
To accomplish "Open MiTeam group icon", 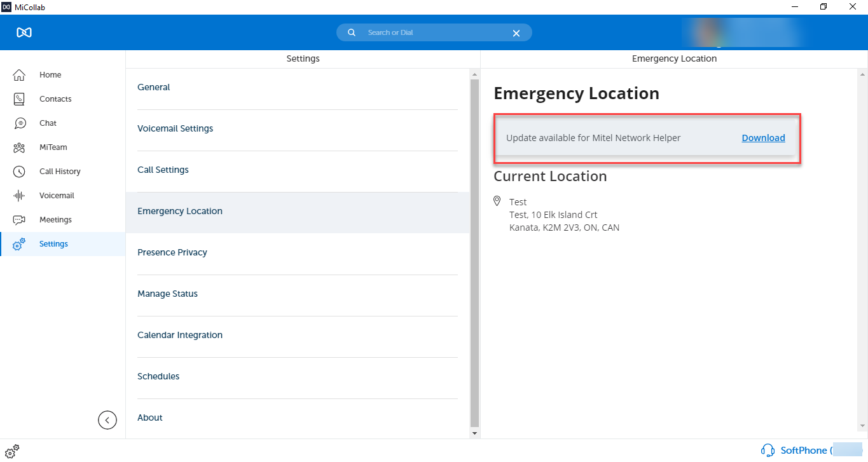I will (x=19, y=147).
